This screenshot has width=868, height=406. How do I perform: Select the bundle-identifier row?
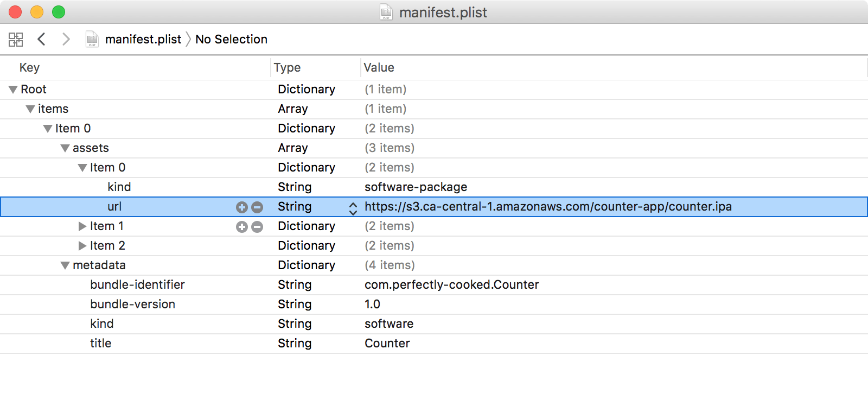[137, 284]
